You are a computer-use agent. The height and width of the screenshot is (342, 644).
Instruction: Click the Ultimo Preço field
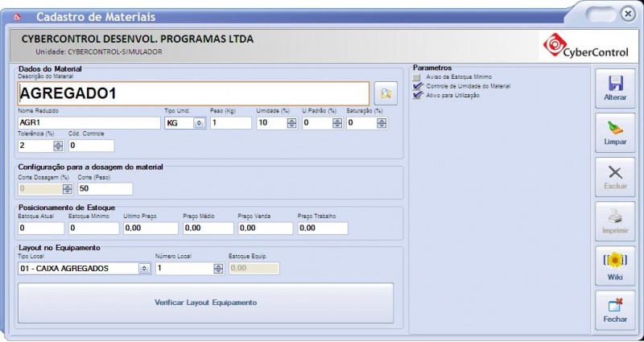[151, 229]
